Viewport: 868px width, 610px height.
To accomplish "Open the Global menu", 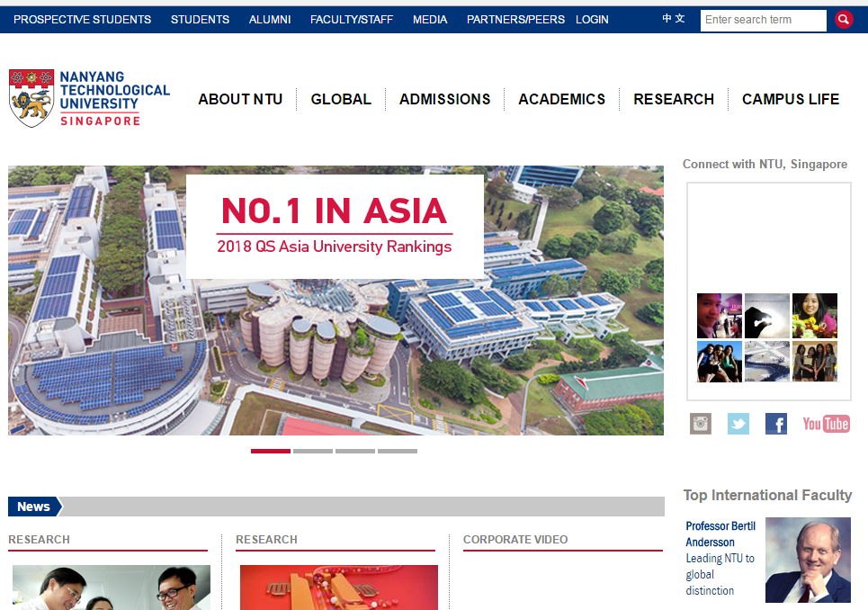I will point(341,99).
